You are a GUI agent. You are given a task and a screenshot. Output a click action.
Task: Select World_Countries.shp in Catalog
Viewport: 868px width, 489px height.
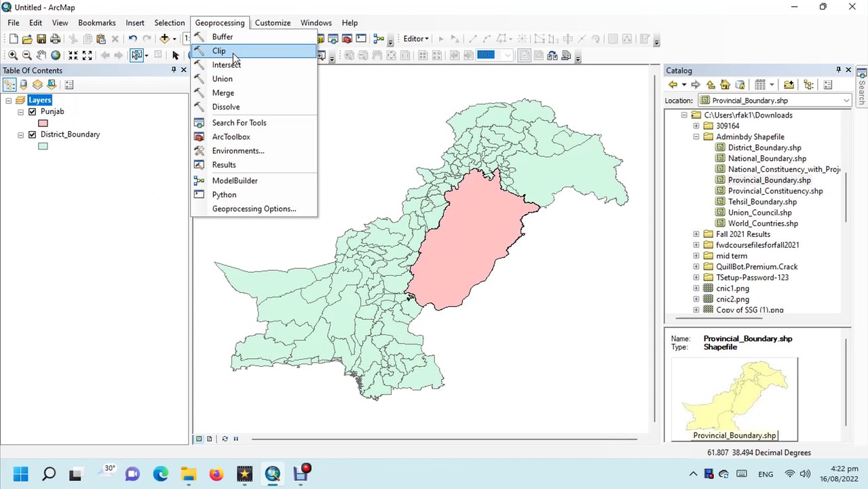click(x=763, y=223)
